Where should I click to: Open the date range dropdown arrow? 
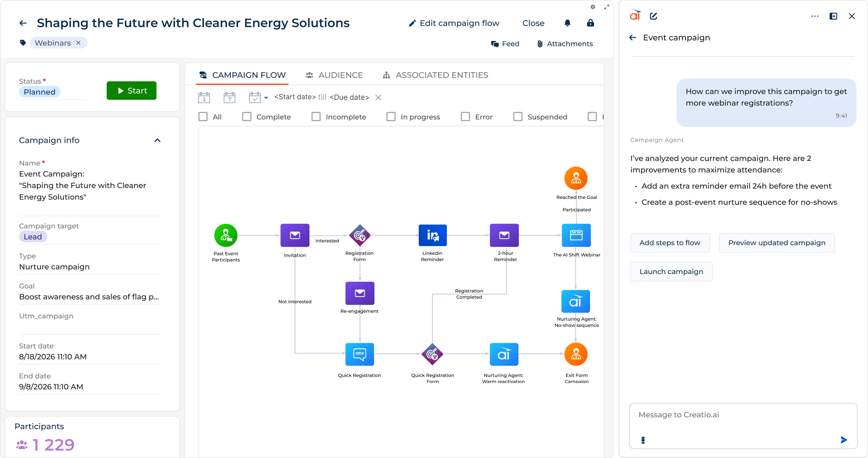(x=266, y=98)
